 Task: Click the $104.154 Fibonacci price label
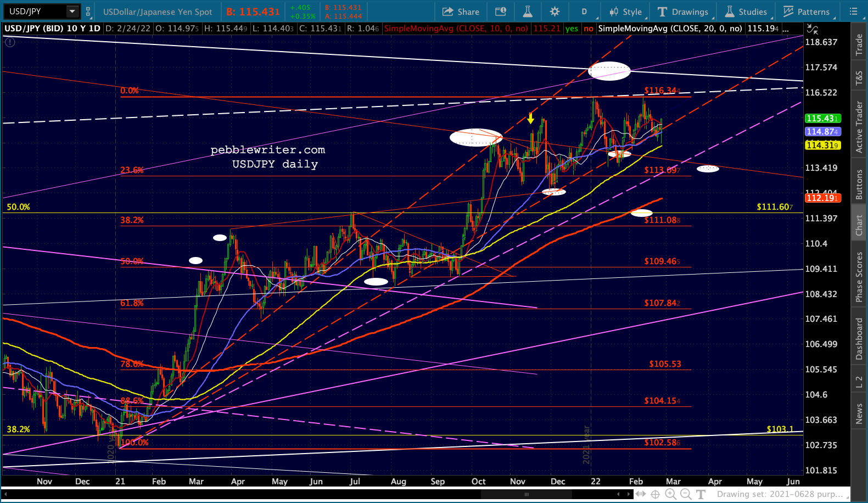tap(662, 401)
